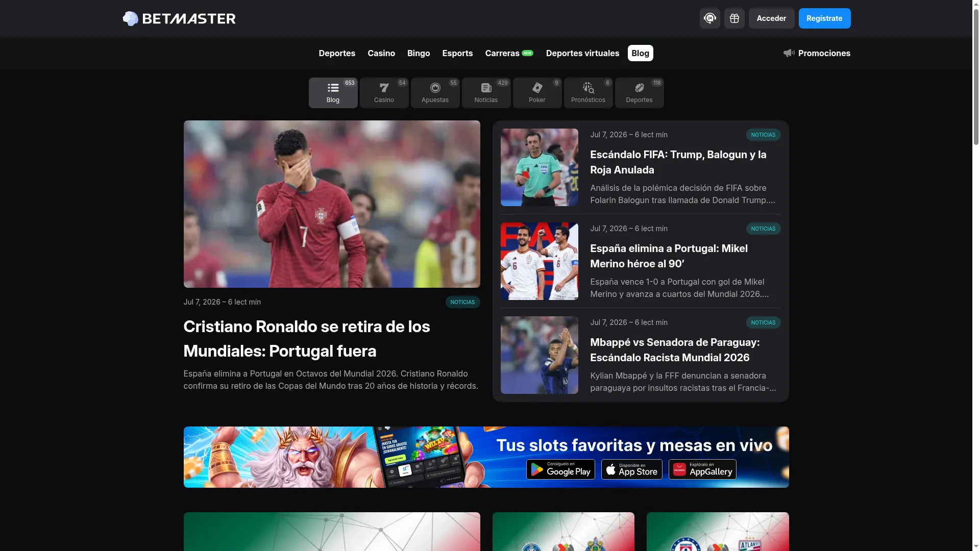
Task: Click NOTICIAS tag on Escándalo FIFA article
Action: click(763, 135)
